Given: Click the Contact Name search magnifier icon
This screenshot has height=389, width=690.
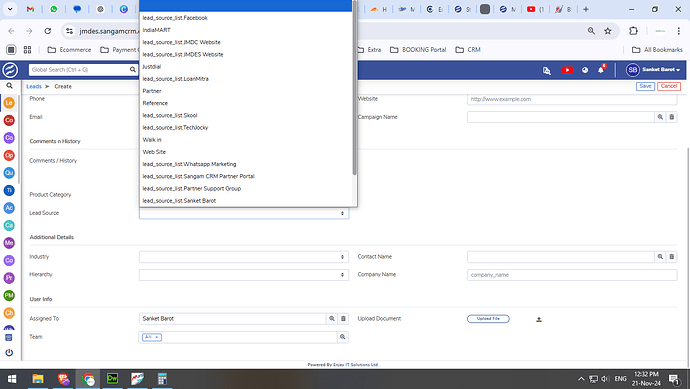Looking at the screenshot, I should tap(660, 257).
